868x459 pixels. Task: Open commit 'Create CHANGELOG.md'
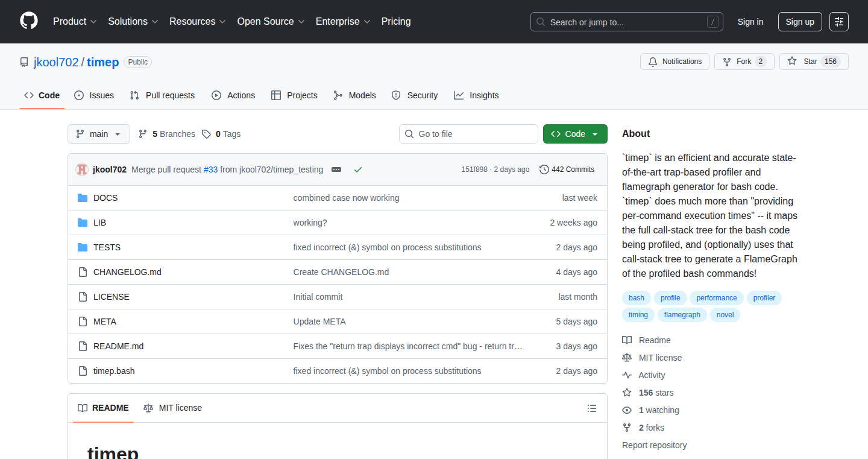click(341, 272)
